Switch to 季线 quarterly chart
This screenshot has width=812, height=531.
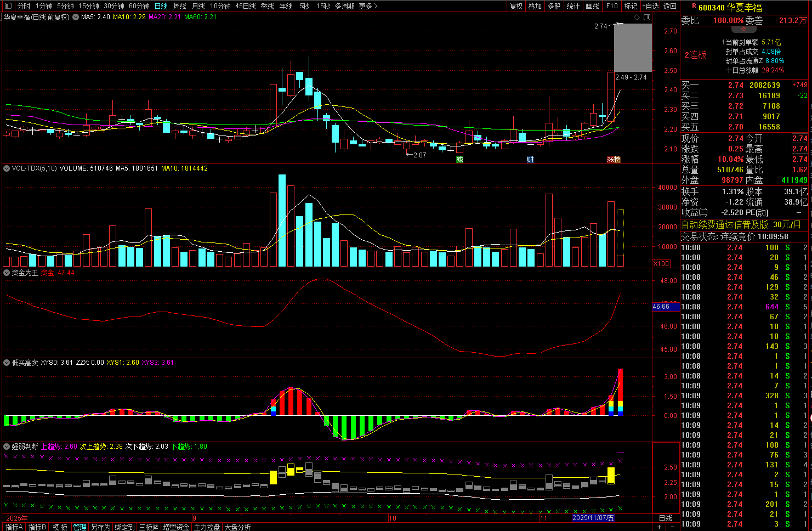point(268,6)
